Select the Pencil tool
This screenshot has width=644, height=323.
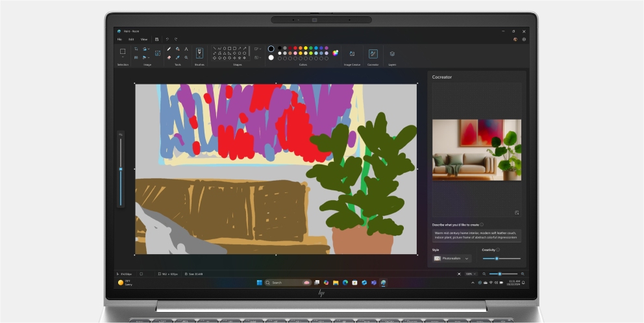(169, 49)
